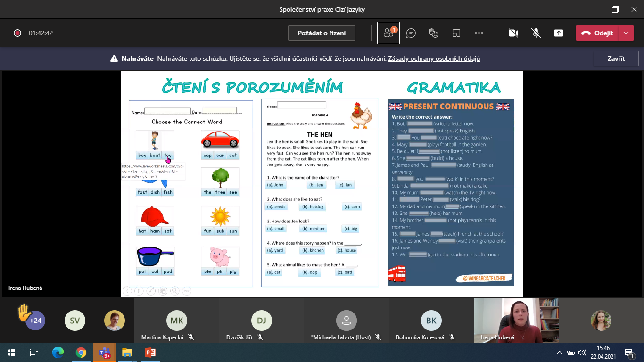Turn on the camera
The image size is (644, 362).
(x=513, y=33)
